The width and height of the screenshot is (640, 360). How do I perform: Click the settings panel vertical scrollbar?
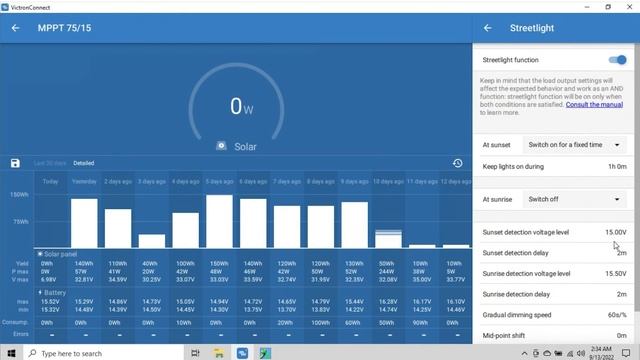click(x=637, y=178)
